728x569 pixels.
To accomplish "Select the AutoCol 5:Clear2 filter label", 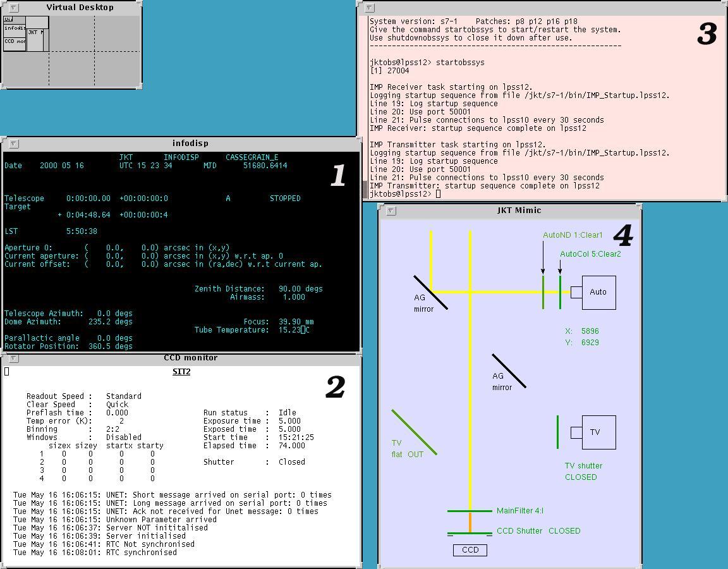I will [x=590, y=254].
